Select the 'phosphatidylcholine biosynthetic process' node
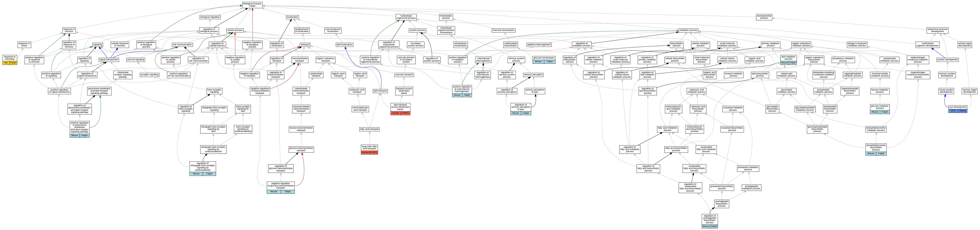The height and width of the screenshot is (230, 980). (x=876, y=147)
